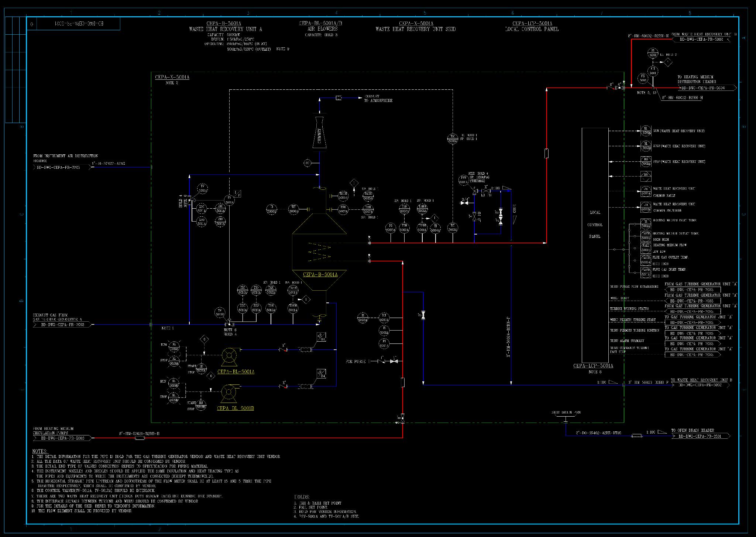Select the TT 5002A temperature transmitter bubble
Image resolution: width=756 pixels, height=537 pixels.
384,317
